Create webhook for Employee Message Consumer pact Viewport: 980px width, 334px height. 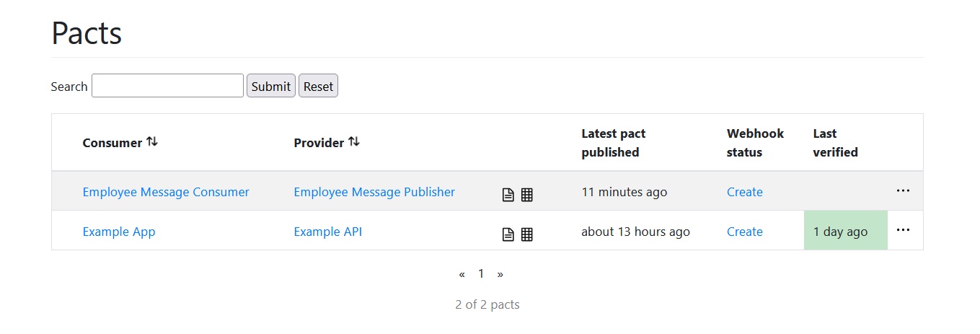(x=744, y=192)
